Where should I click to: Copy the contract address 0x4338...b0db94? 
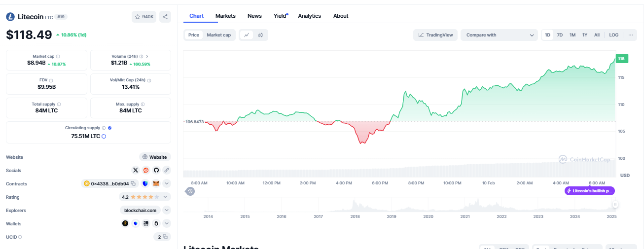pyautogui.click(x=133, y=184)
